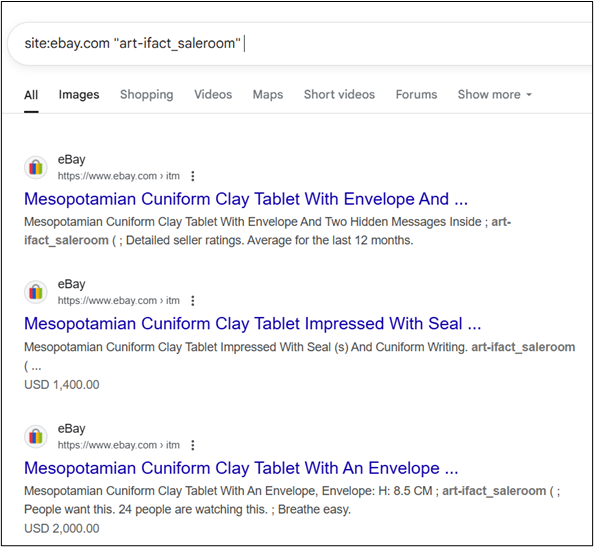Click snippet text Two Hidden Messages Inside

tap(403, 222)
